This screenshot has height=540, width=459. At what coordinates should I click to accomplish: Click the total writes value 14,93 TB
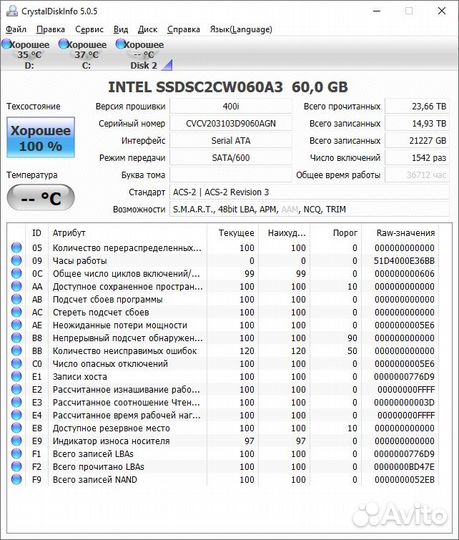[417, 124]
